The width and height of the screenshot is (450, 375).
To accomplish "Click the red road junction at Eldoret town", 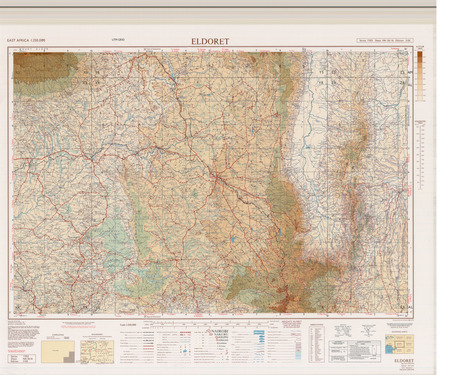I will pos(217,177).
